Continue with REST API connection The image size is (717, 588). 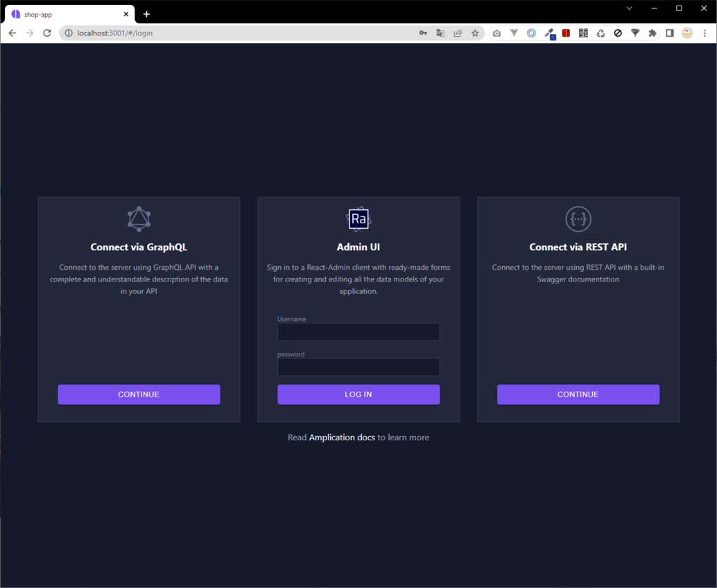click(x=578, y=394)
